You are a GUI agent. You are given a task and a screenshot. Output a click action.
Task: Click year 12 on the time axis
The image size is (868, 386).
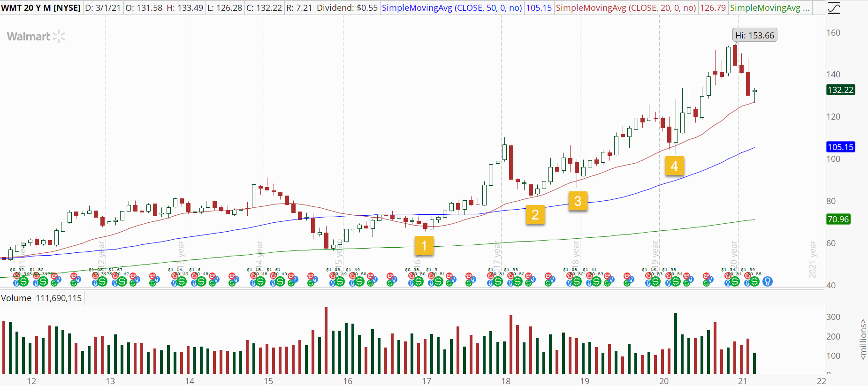[31, 381]
